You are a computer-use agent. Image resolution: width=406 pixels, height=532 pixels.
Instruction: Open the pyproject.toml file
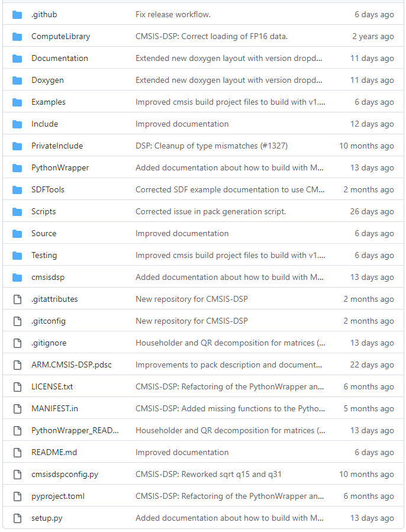tap(57, 496)
